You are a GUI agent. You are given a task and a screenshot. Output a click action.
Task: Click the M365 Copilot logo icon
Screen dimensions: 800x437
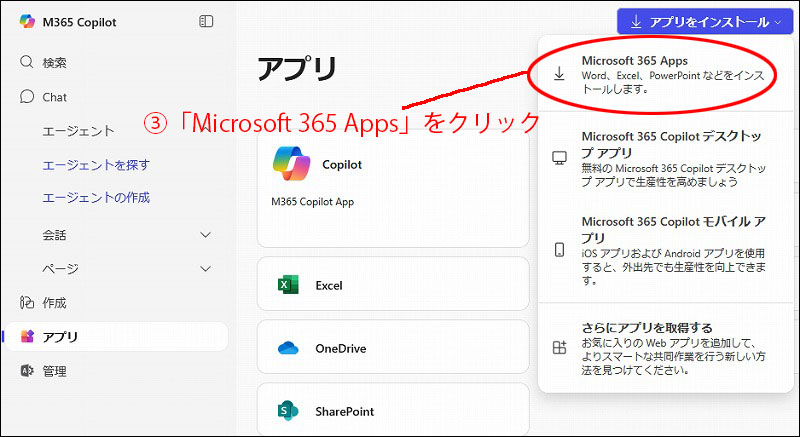[27, 21]
